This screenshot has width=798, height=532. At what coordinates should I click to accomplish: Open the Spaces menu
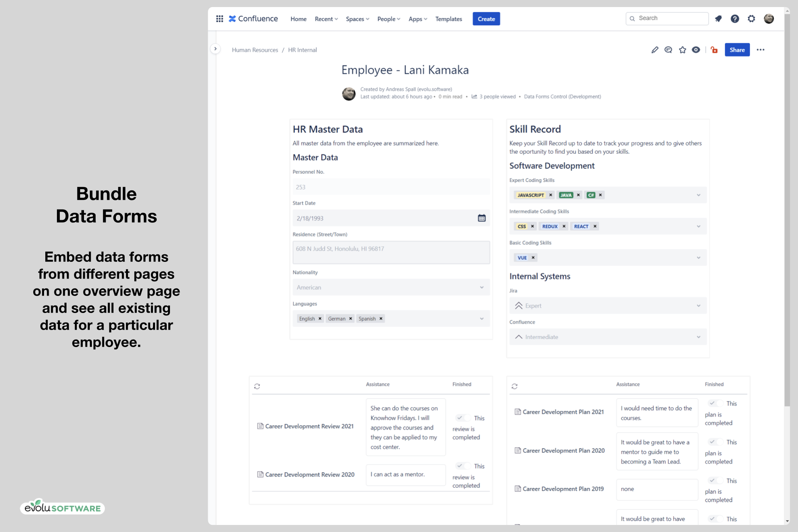pyautogui.click(x=357, y=19)
